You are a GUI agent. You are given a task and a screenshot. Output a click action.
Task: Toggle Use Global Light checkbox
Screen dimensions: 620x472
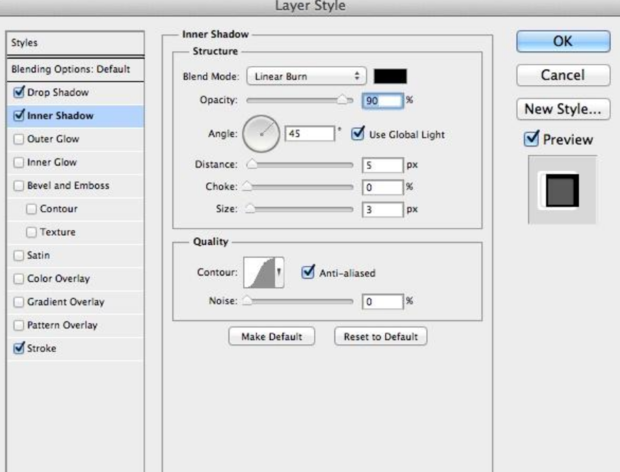pos(358,134)
